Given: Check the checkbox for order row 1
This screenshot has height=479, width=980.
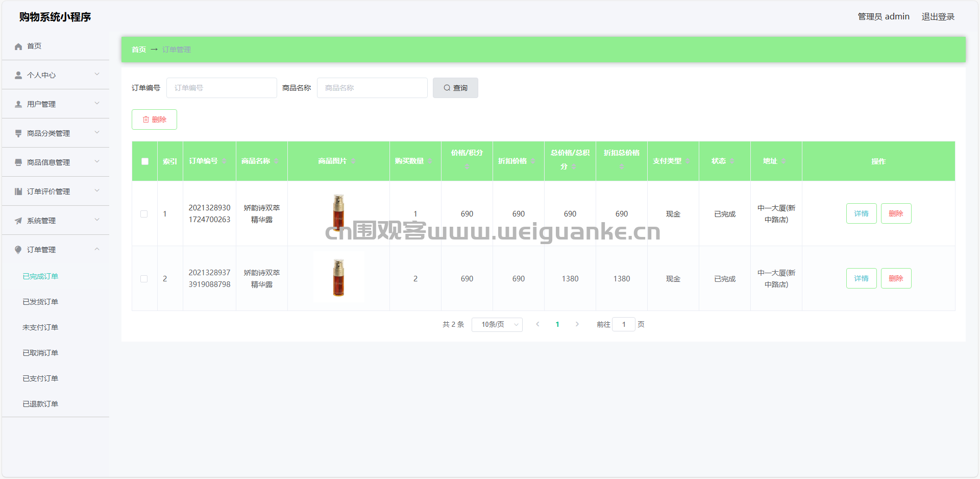Looking at the screenshot, I should [144, 214].
